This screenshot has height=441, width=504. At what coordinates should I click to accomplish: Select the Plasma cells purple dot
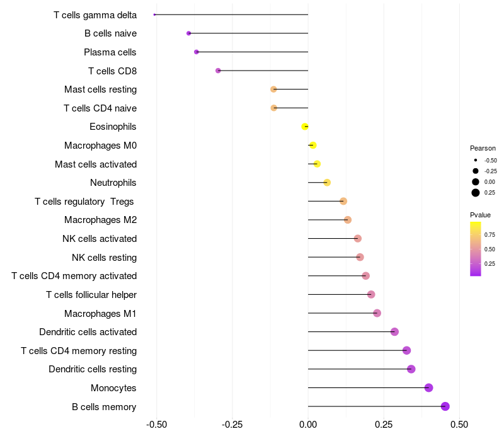197,52
